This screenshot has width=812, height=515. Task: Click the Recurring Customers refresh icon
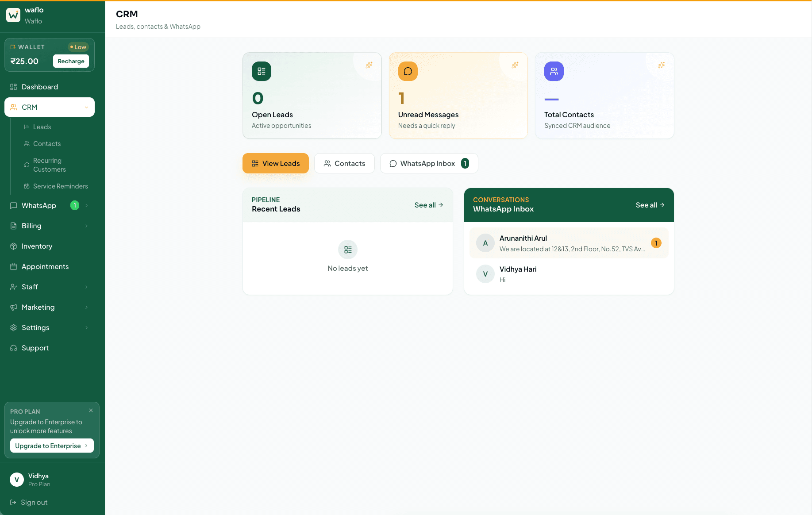[x=27, y=165]
